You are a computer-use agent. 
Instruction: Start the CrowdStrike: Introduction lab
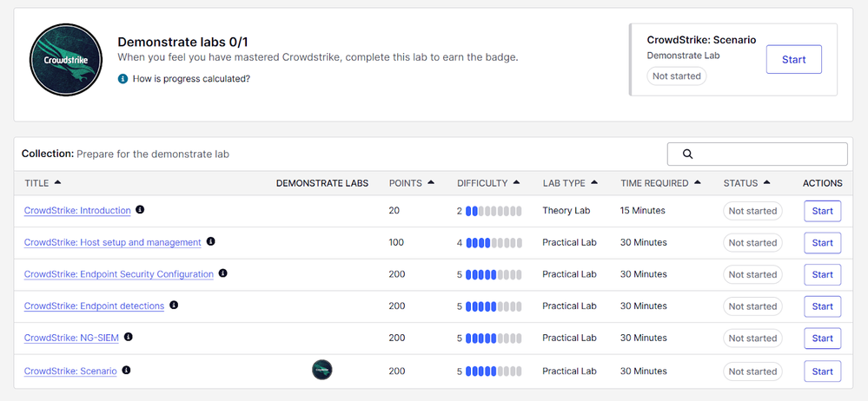tap(822, 211)
